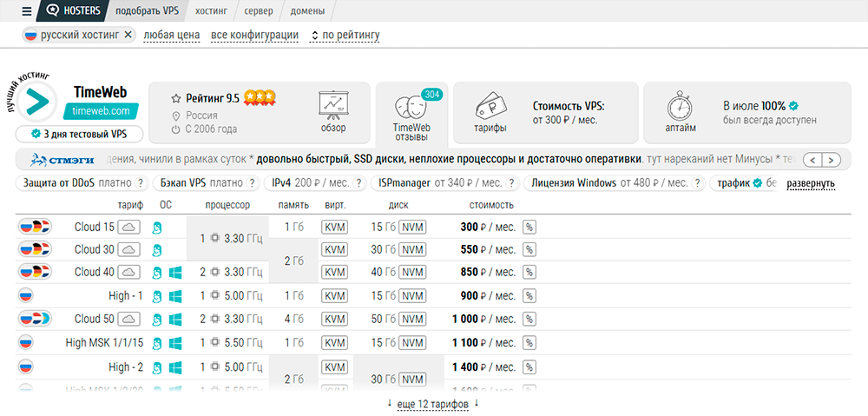Remove the русский хостинг filter
This screenshot has height=416, width=868.
tap(128, 35)
